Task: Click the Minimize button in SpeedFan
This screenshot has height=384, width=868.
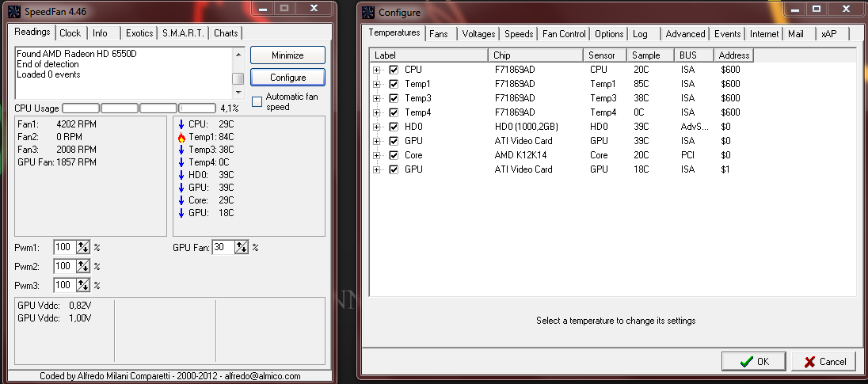Action: click(287, 55)
